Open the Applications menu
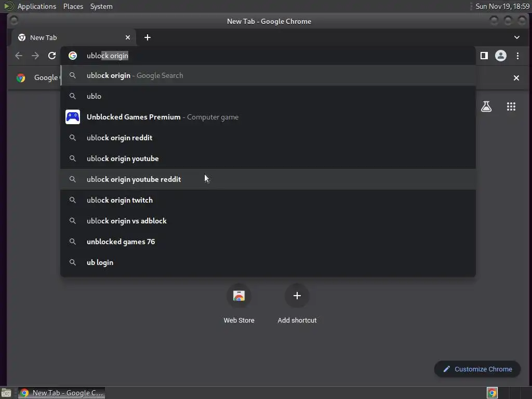Screen dimensions: 532x399 coord(37,6)
